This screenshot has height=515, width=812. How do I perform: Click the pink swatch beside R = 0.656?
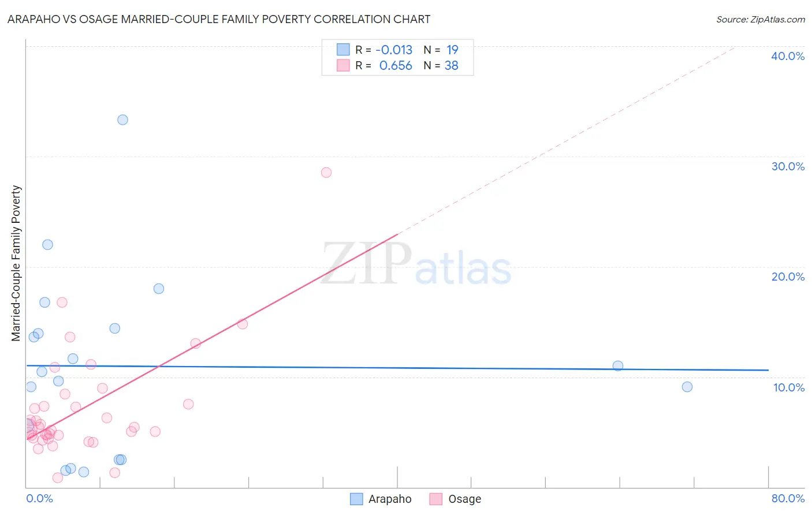[343, 65]
